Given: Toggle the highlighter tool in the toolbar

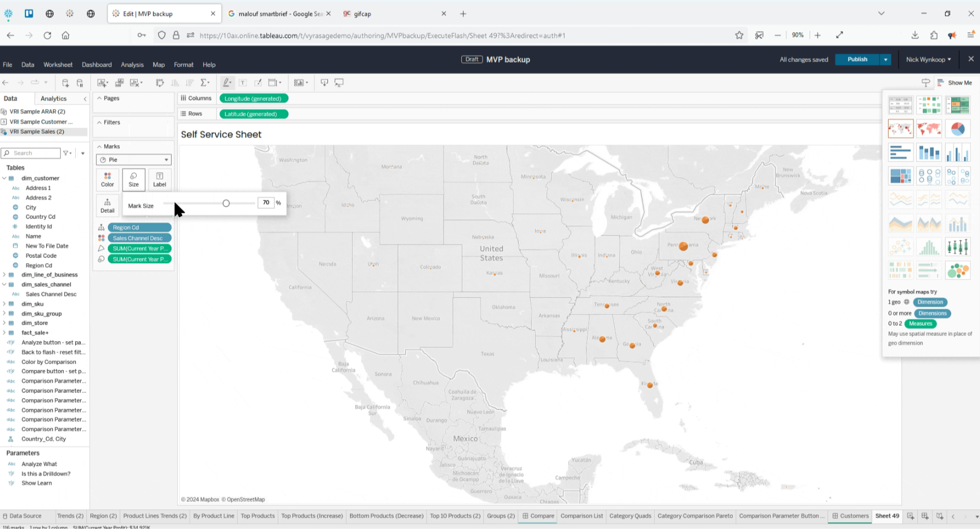Looking at the screenshot, I should coord(226,82).
